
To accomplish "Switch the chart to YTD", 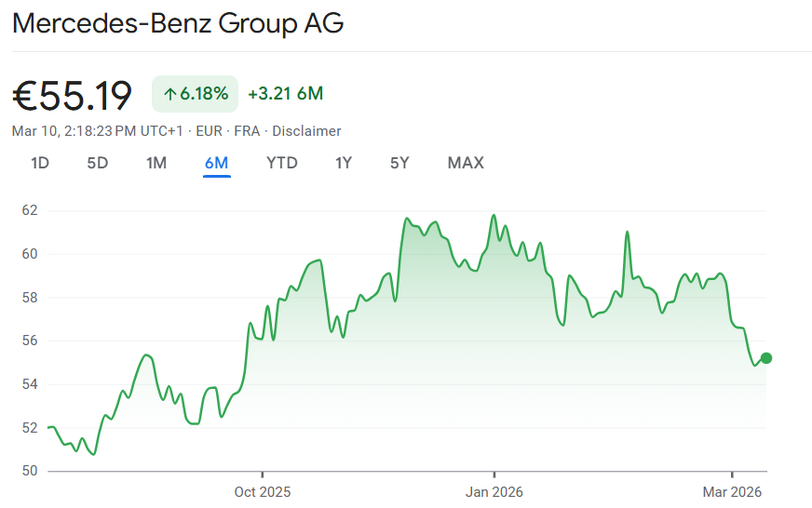I will coord(282,163).
